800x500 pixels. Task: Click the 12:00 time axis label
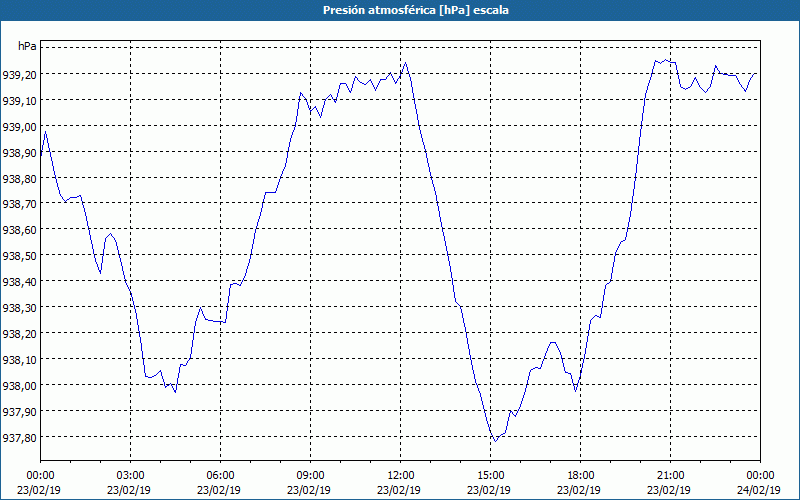(401, 476)
